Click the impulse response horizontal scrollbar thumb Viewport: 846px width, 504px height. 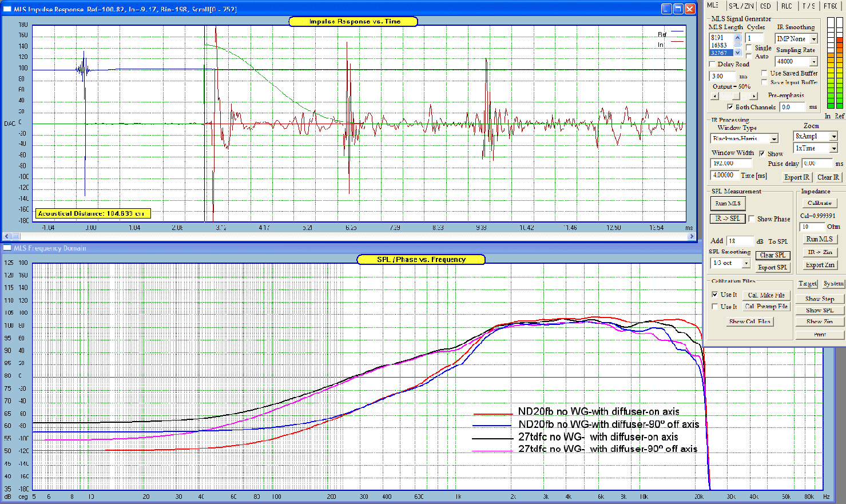click(x=16, y=236)
